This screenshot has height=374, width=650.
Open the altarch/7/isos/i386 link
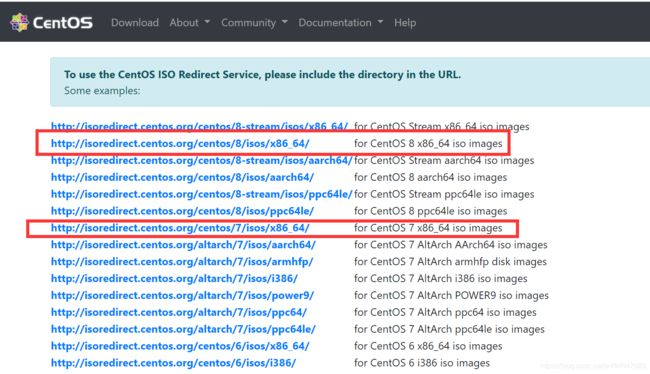click(x=175, y=279)
